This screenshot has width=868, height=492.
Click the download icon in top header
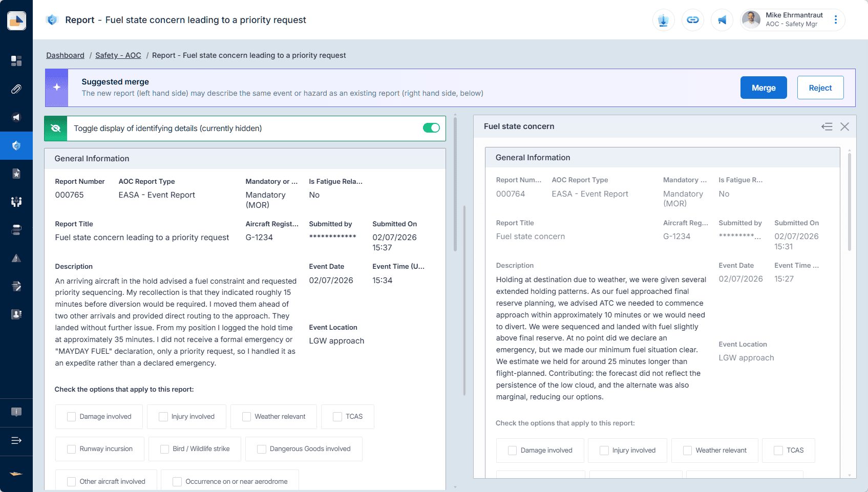click(x=664, y=20)
